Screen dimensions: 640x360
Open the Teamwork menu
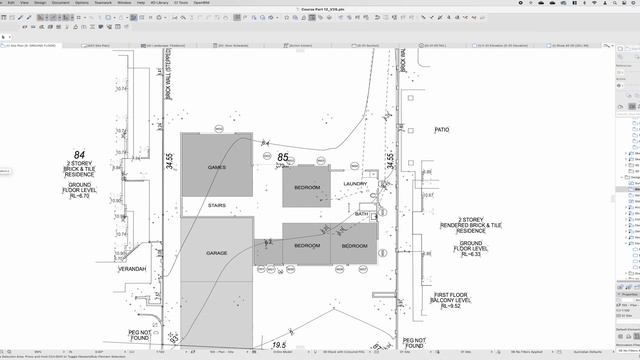(103, 2)
